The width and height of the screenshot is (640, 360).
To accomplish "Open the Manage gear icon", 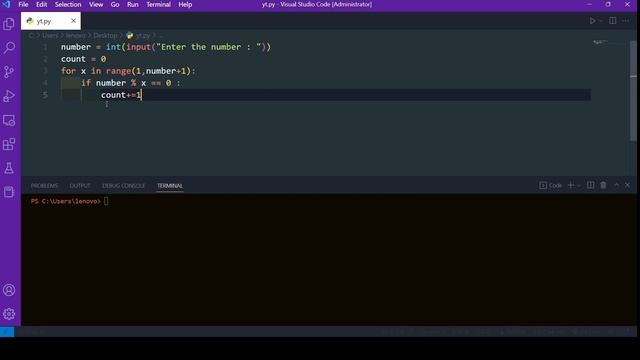I will (x=9, y=314).
